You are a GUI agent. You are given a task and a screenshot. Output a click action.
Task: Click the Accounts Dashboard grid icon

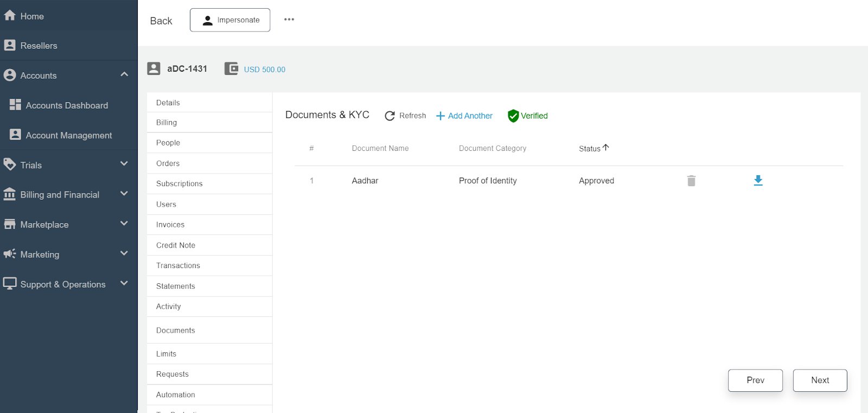(15, 104)
